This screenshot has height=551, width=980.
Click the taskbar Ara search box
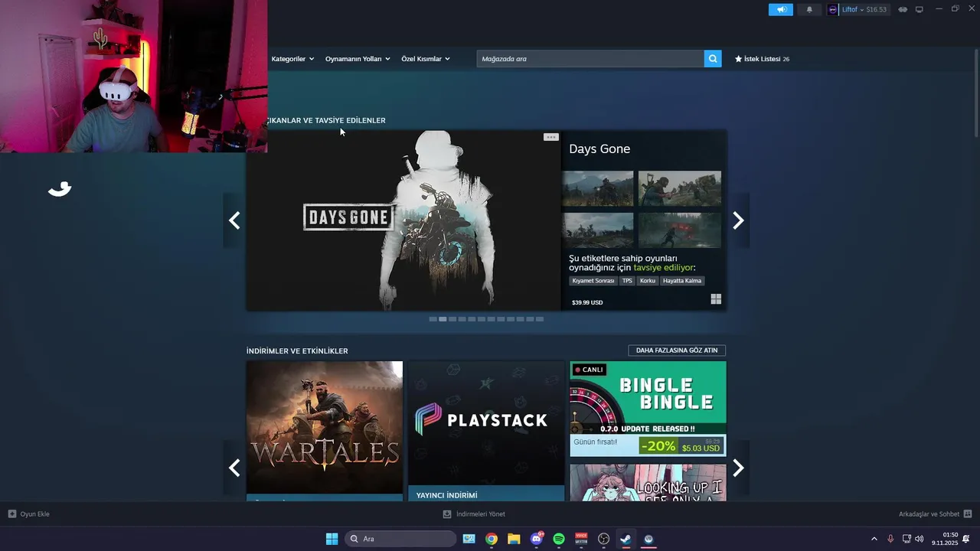coord(400,539)
